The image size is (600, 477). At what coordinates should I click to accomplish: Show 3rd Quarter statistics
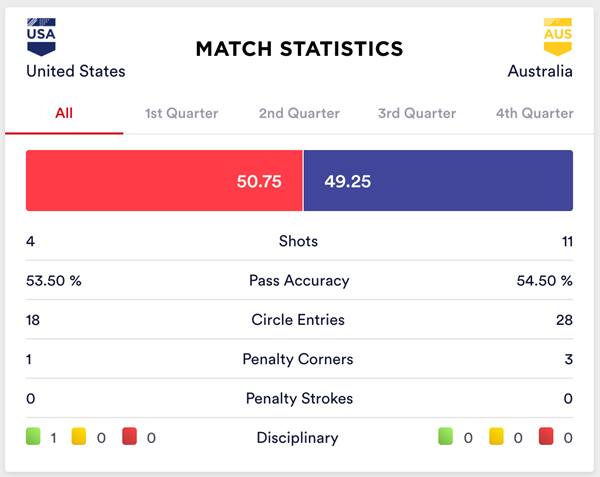417,113
